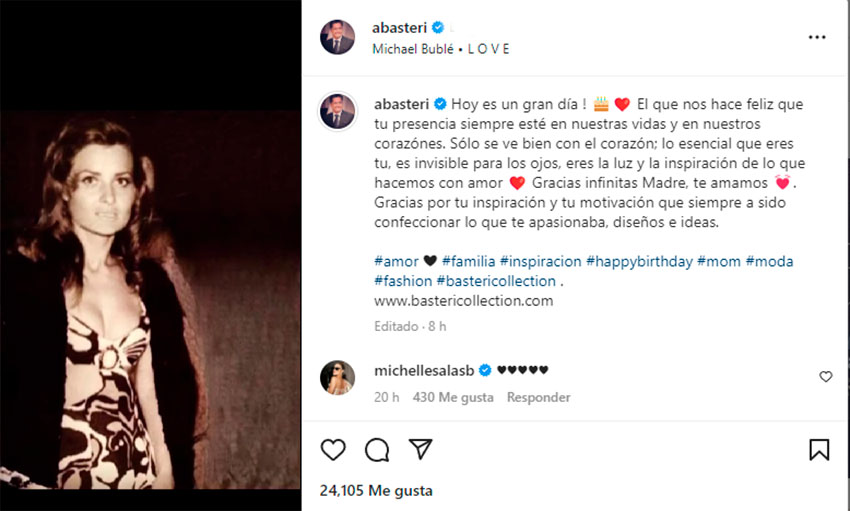Image resolution: width=850 pixels, height=511 pixels.
Task: Open the #bastericollection hashtag
Action: click(496, 281)
